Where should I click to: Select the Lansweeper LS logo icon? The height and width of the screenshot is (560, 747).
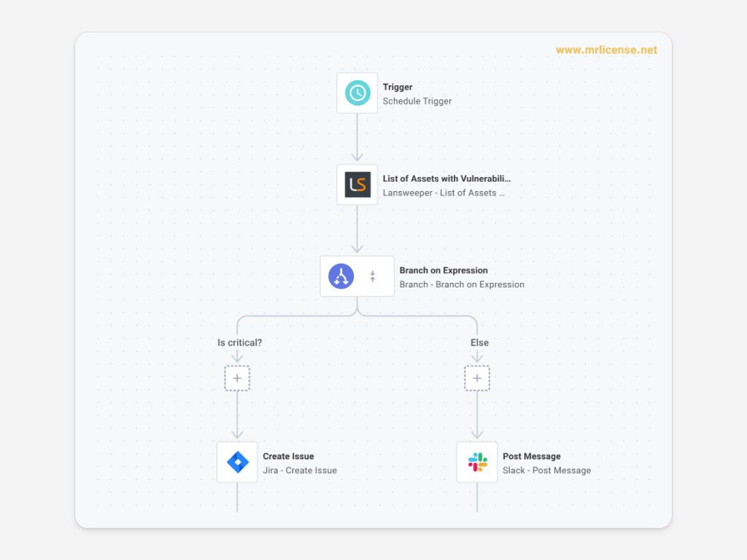click(357, 184)
